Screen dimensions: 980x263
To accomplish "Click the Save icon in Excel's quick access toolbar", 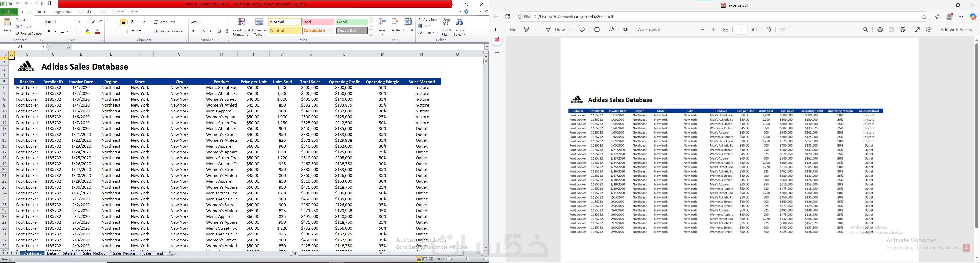I will pyautogui.click(x=11, y=3).
